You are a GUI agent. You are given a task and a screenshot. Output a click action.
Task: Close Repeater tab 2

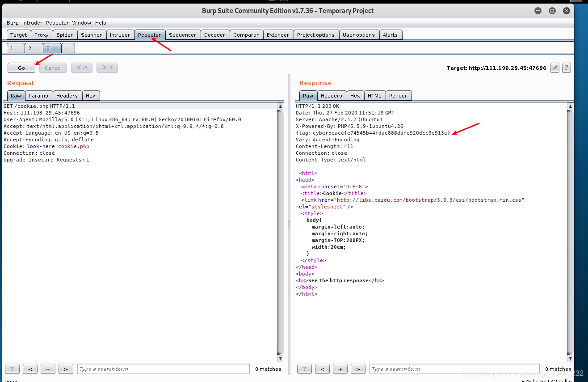coord(37,48)
